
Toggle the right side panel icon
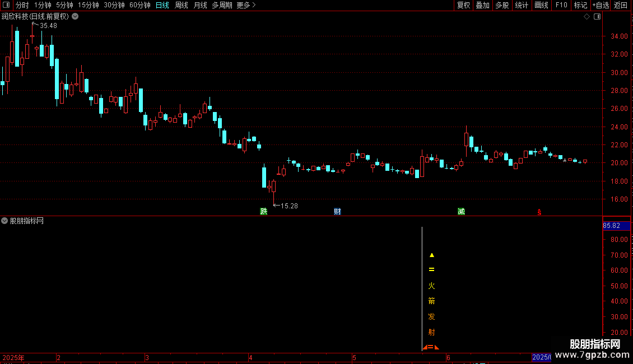coord(597,17)
